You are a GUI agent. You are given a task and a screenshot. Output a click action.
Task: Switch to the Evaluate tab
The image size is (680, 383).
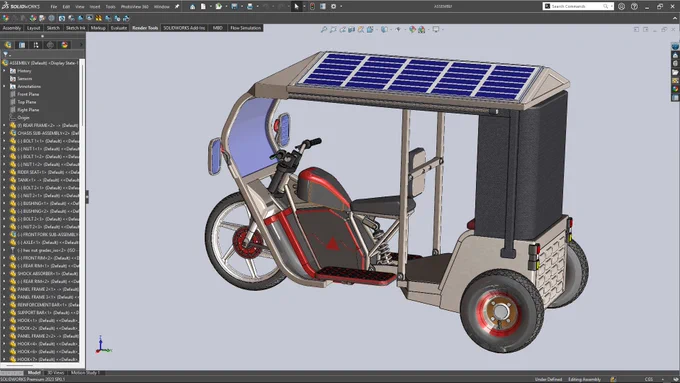click(x=119, y=28)
